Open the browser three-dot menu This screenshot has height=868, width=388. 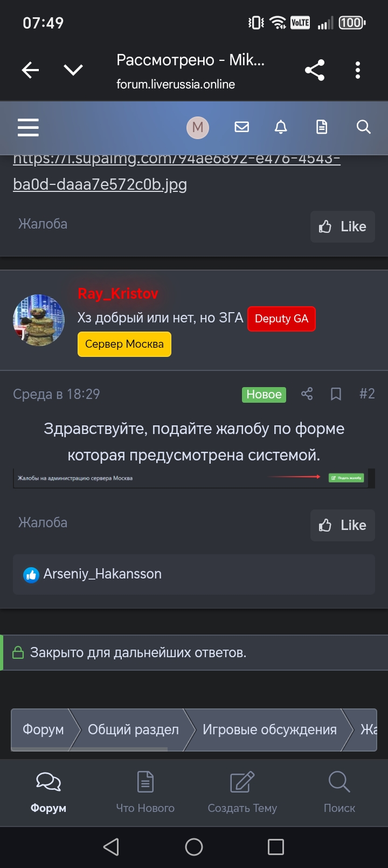click(x=358, y=70)
